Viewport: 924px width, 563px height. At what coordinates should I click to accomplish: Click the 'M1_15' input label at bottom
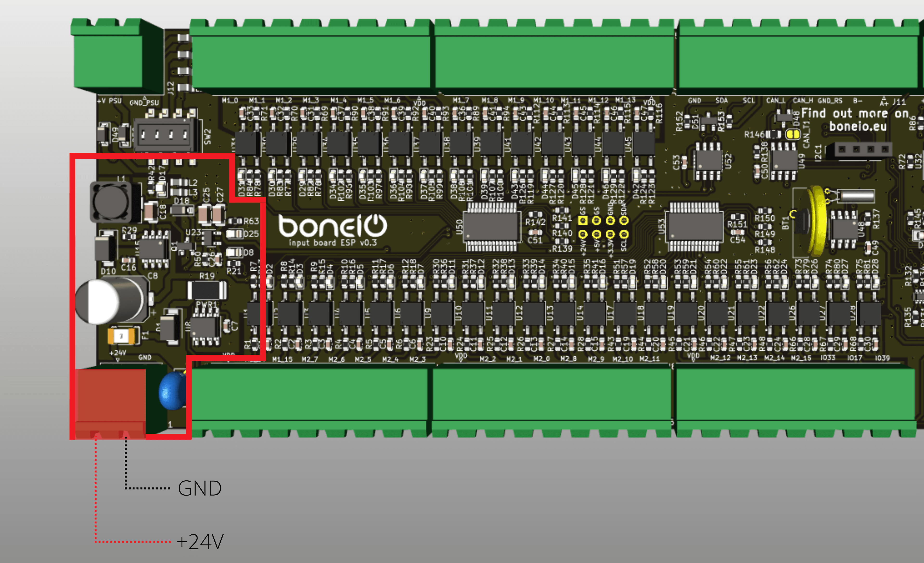(x=282, y=359)
